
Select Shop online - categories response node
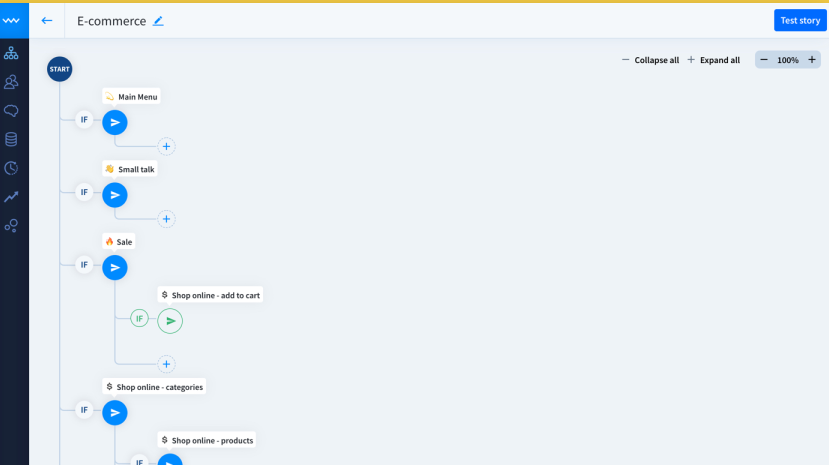(x=115, y=413)
